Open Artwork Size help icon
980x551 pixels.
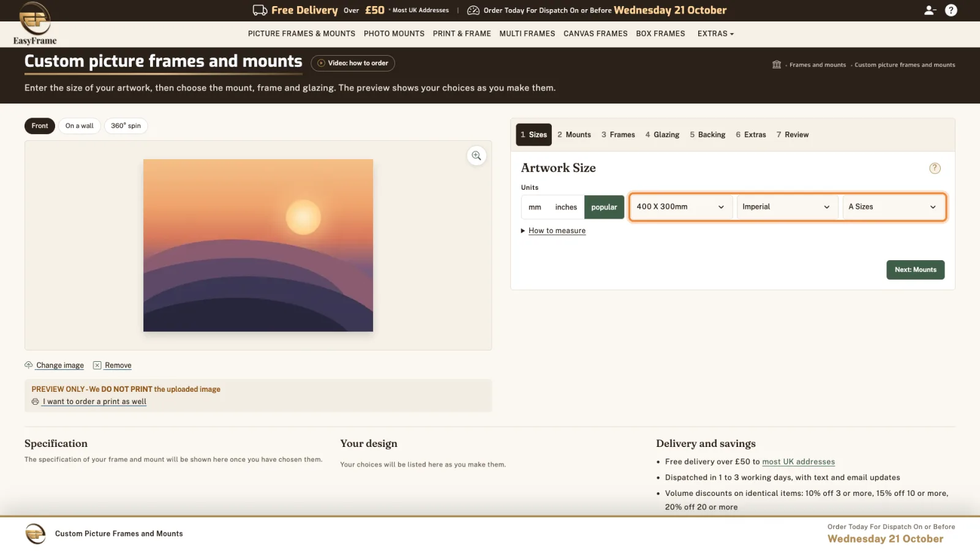point(935,168)
